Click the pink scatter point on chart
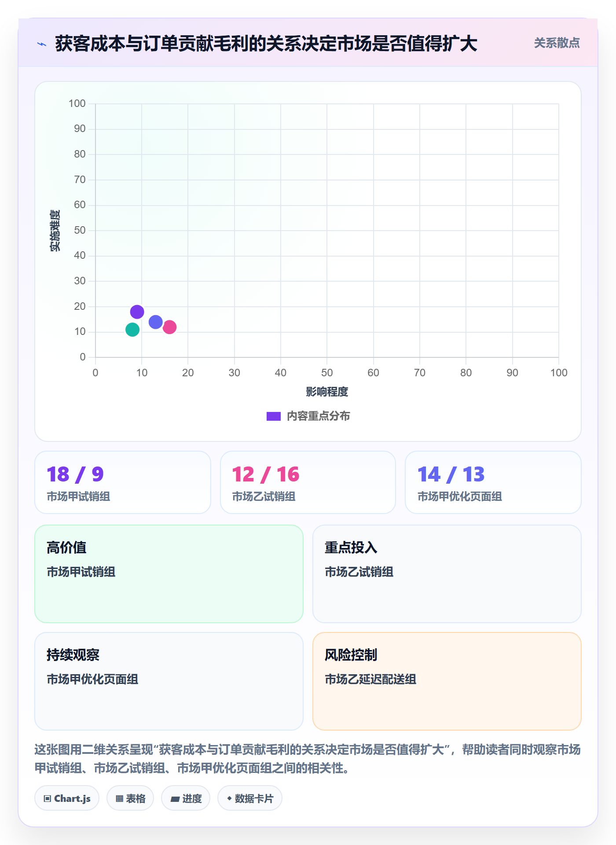The height and width of the screenshot is (845, 616). [170, 327]
